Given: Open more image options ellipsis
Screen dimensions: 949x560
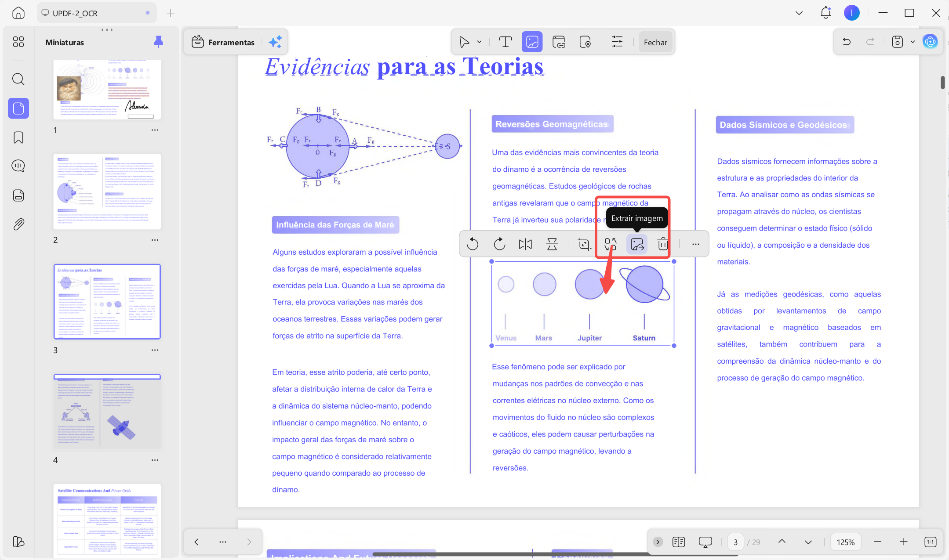Looking at the screenshot, I should click(695, 244).
